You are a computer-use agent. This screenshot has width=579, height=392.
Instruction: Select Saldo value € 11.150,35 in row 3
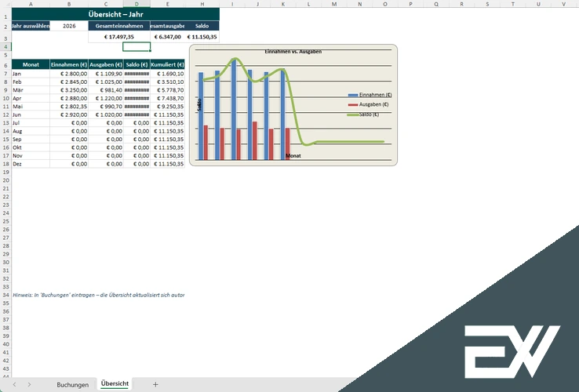202,37
